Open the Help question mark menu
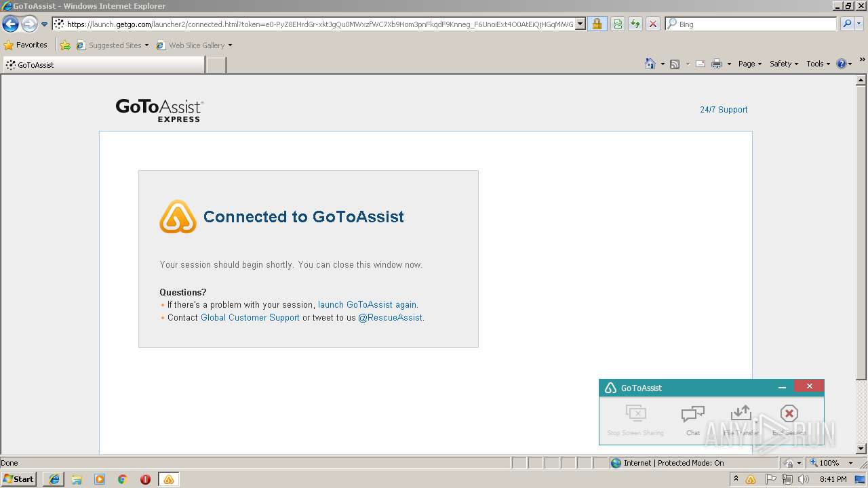 (x=844, y=64)
